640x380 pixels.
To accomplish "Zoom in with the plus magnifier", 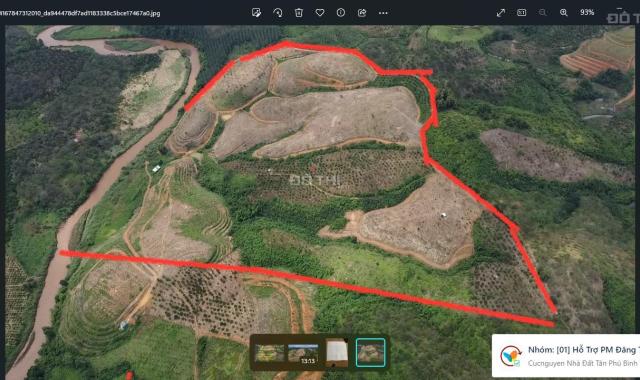I will tap(564, 13).
